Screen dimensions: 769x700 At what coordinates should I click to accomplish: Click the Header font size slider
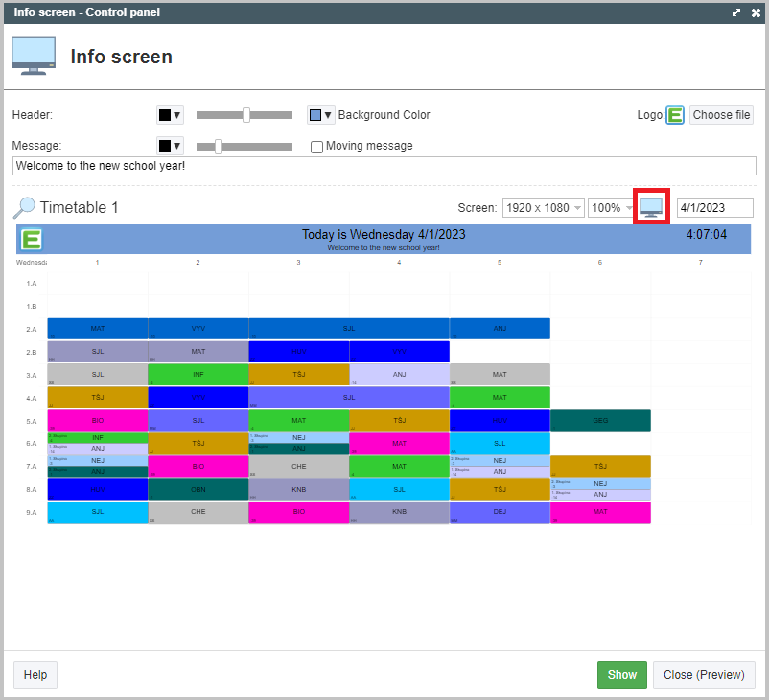click(245, 115)
